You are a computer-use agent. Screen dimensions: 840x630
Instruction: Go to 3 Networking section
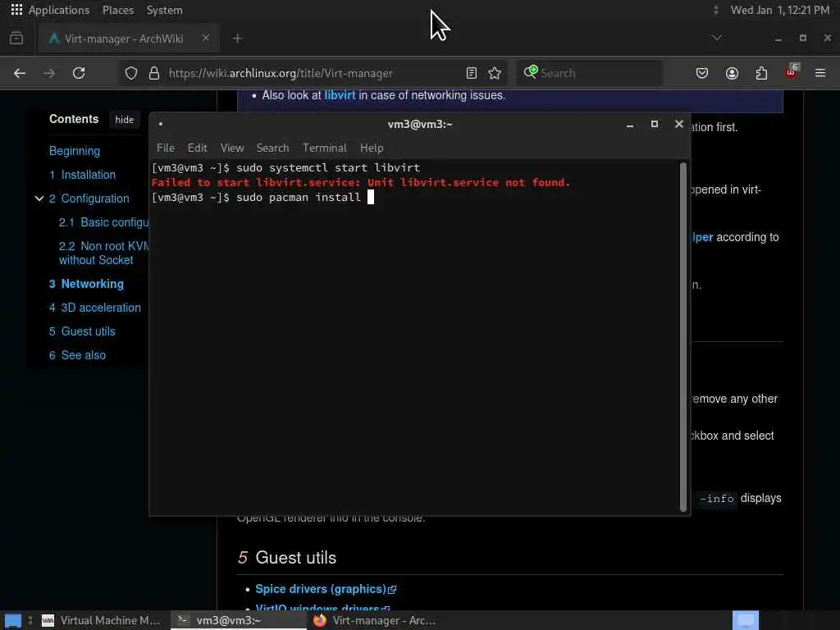pos(86,284)
